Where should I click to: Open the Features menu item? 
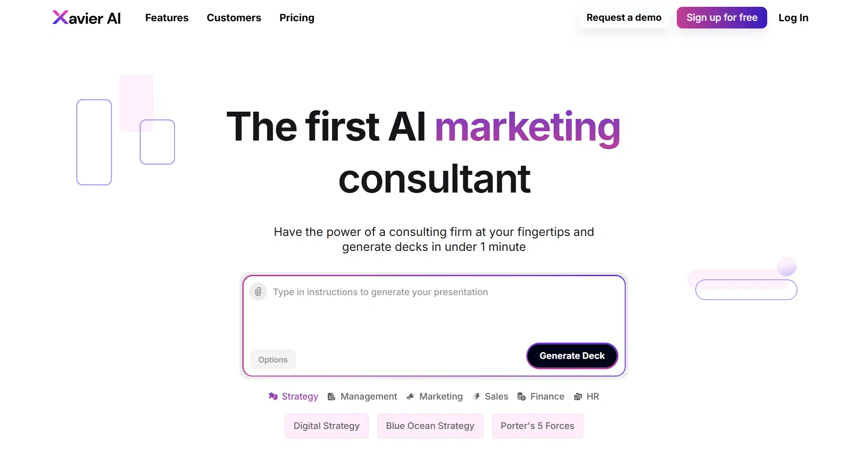167,18
